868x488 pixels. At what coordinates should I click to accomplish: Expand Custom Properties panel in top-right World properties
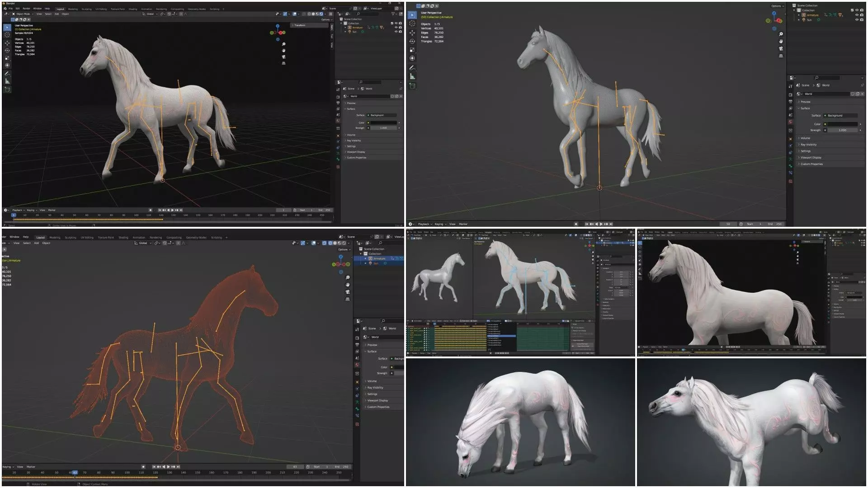pyautogui.click(x=831, y=164)
